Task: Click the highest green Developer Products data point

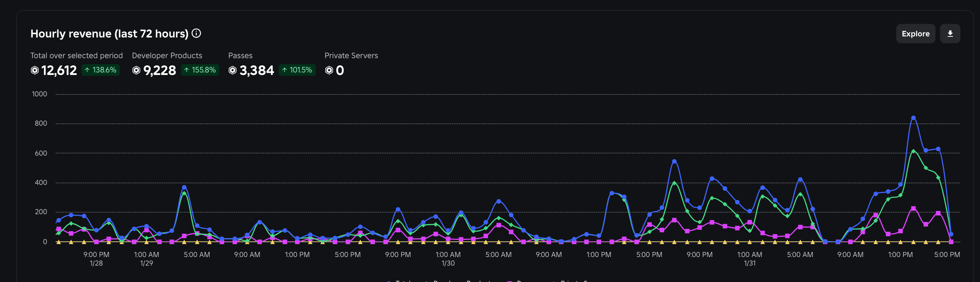Action: [913, 151]
